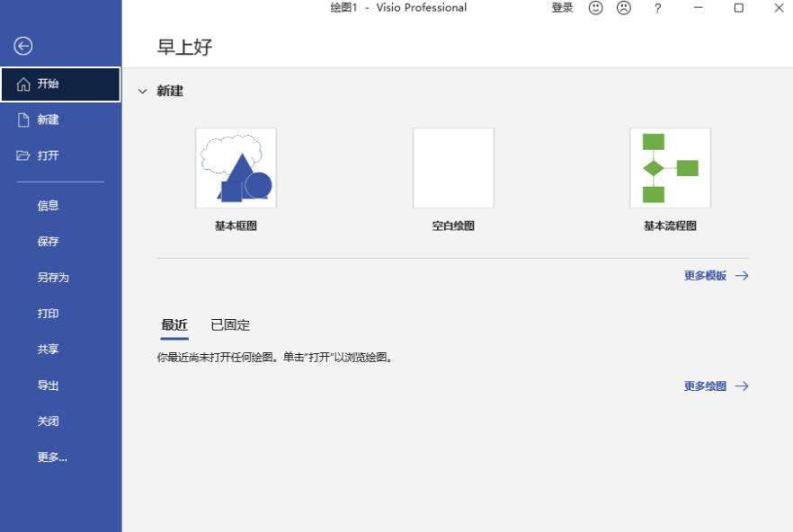Click the 新建 section heading
The height and width of the screenshot is (532, 793).
tap(170, 92)
